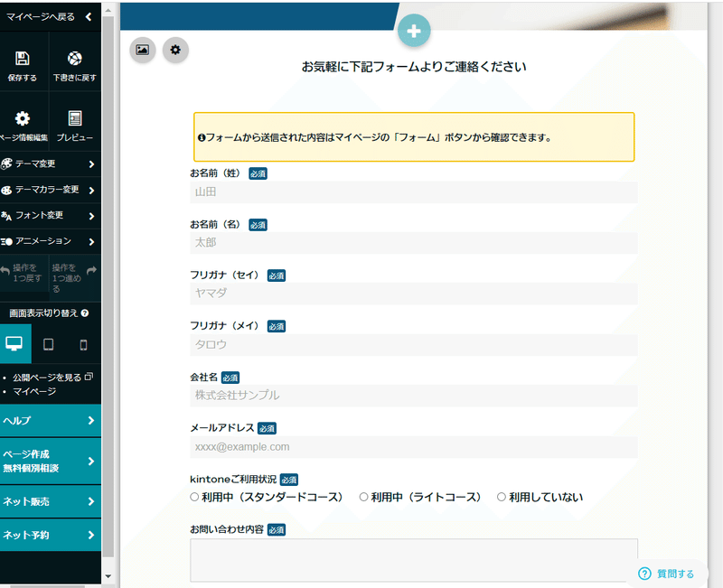The image size is (723, 588).
Task: Expand the ヘルプ menu chevron
Action: (91, 420)
